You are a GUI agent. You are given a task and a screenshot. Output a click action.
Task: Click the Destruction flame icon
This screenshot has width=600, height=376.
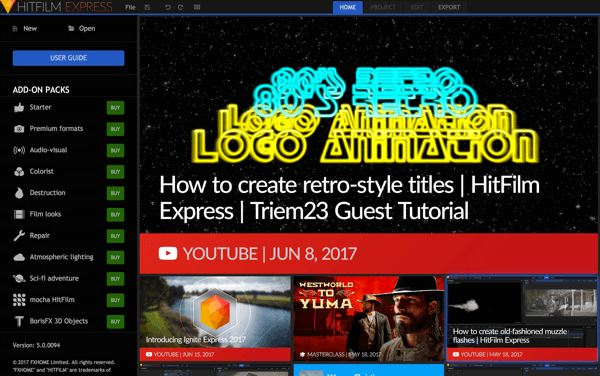(x=19, y=193)
